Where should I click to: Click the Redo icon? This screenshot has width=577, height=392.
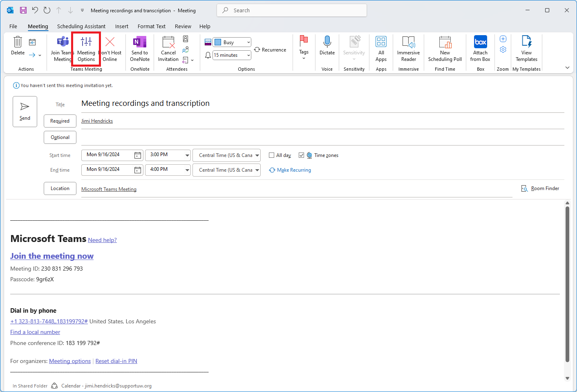click(x=47, y=10)
